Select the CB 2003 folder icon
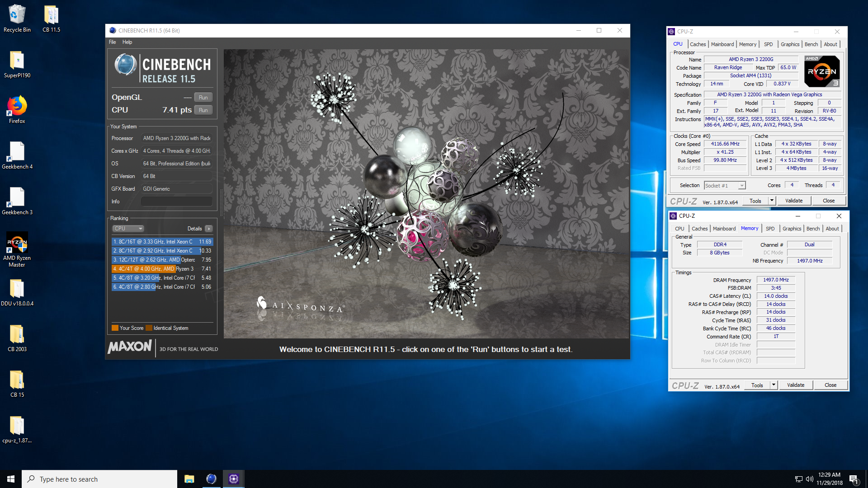Screen dimensions: 868x488 (x=17, y=338)
